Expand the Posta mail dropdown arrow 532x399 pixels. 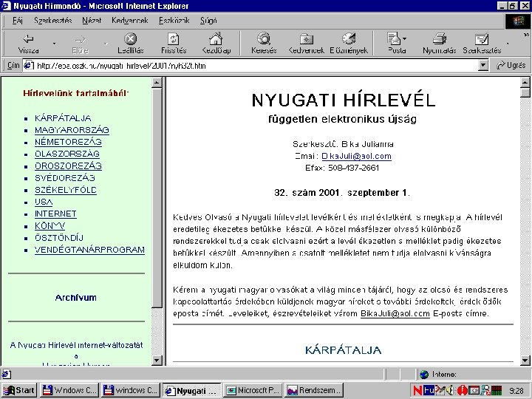[404, 38]
